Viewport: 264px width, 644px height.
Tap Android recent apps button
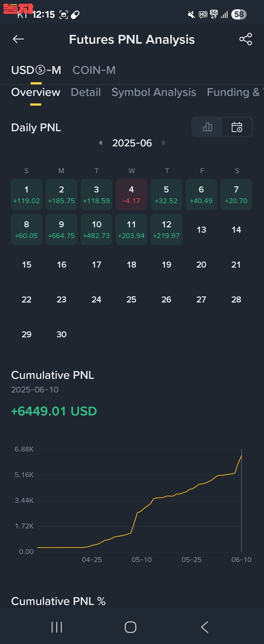click(x=57, y=627)
